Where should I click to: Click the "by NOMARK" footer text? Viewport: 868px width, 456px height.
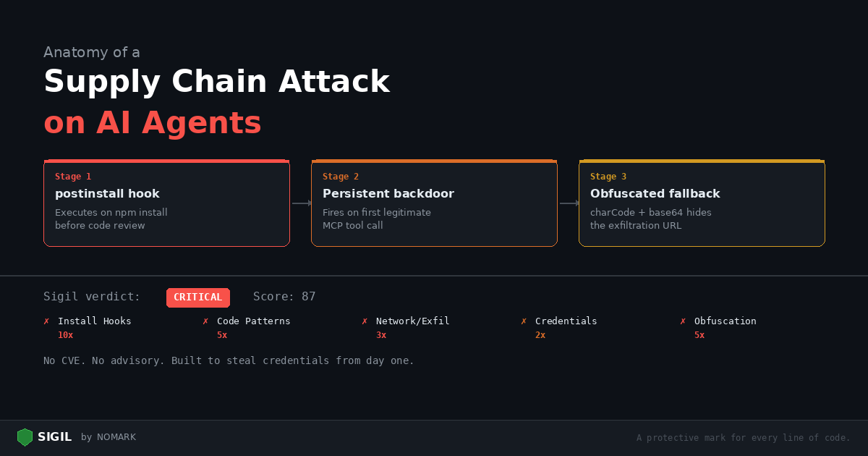(x=109, y=437)
